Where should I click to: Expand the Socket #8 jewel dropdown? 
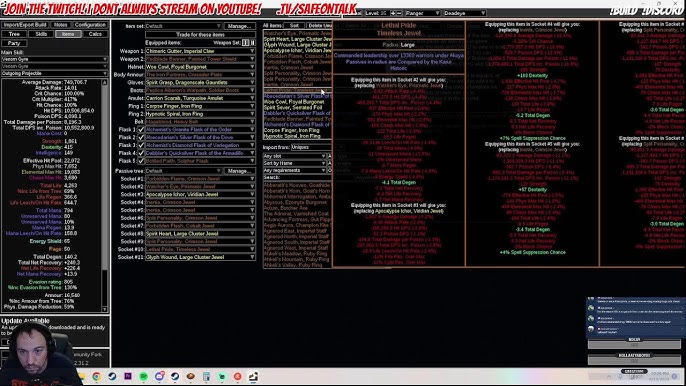click(200, 234)
